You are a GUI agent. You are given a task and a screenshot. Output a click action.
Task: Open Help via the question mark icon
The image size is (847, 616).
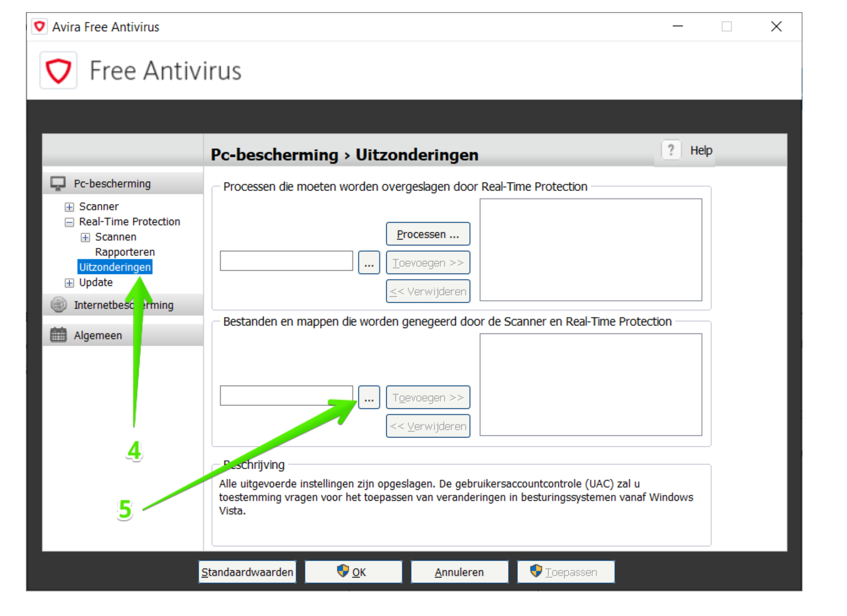click(671, 150)
